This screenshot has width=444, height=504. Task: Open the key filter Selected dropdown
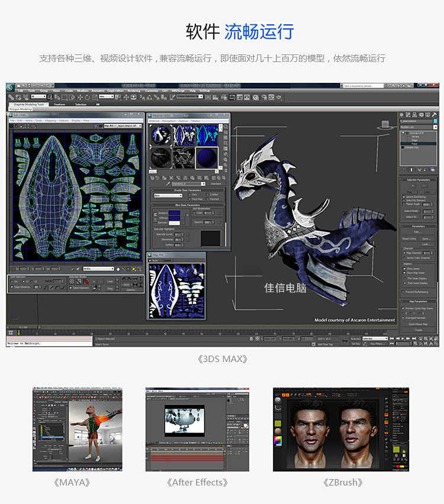[375, 338]
